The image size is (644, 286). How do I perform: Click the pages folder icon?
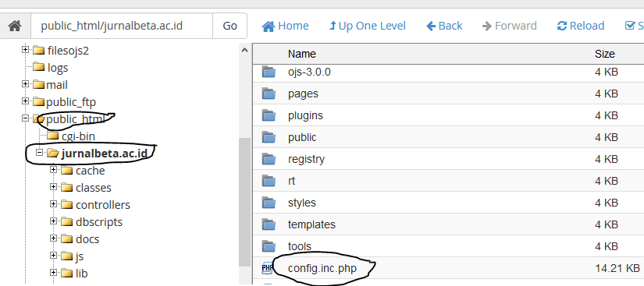point(269,94)
